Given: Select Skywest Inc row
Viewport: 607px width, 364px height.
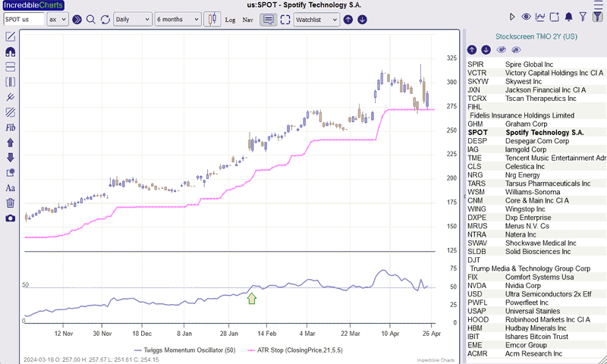Looking at the screenshot, I should [x=536, y=81].
